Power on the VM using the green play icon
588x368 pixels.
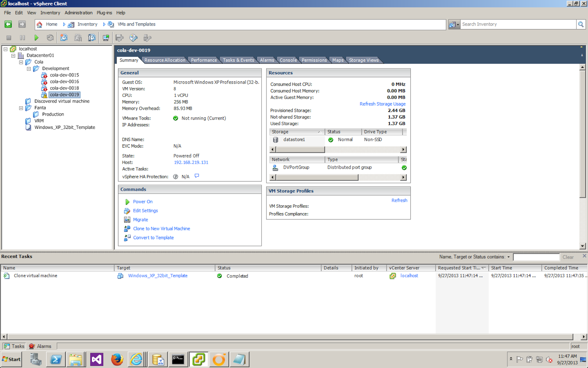point(36,38)
